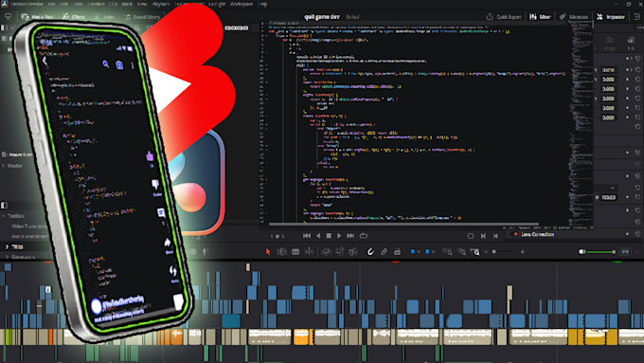Screen dimensions: 644x363
Task: Open the marker color dropdown
Action: 434,252
